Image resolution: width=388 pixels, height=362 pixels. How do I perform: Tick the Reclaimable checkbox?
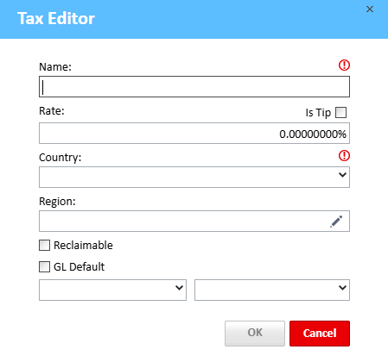click(x=44, y=245)
